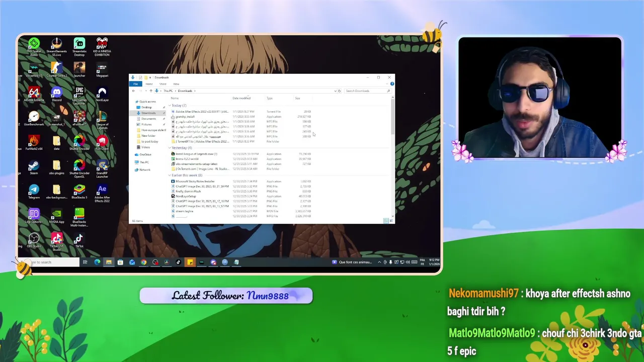Screen dimensions: 644x362
Task: Select OneDrive in the navigation pane
Action: click(x=145, y=154)
